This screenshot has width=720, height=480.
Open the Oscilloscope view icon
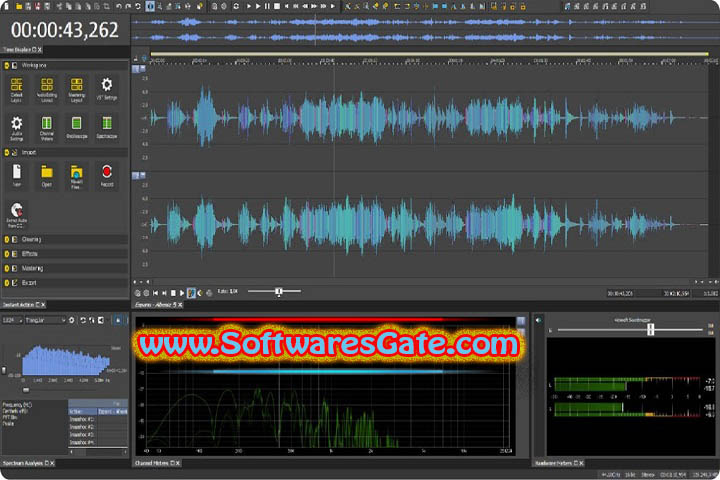click(x=77, y=128)
